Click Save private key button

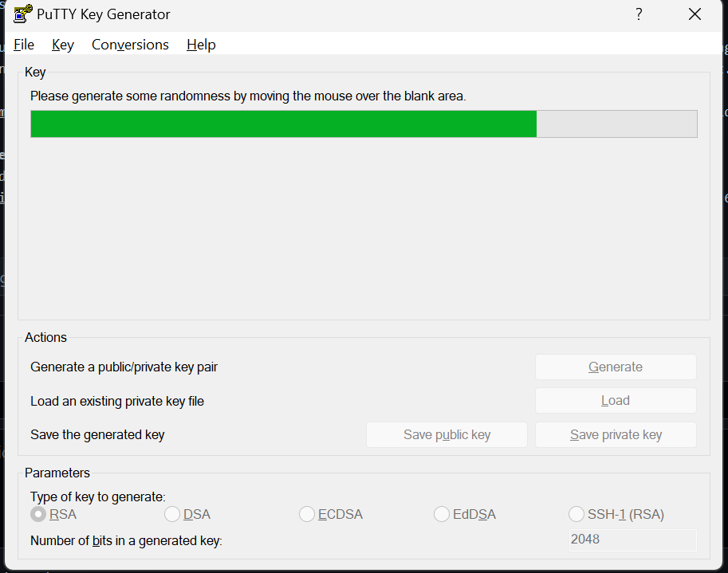pos(616,435)
